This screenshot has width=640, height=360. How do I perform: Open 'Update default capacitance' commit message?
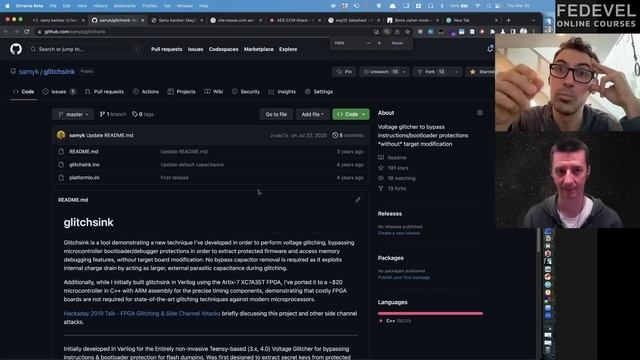pos(192,164)
